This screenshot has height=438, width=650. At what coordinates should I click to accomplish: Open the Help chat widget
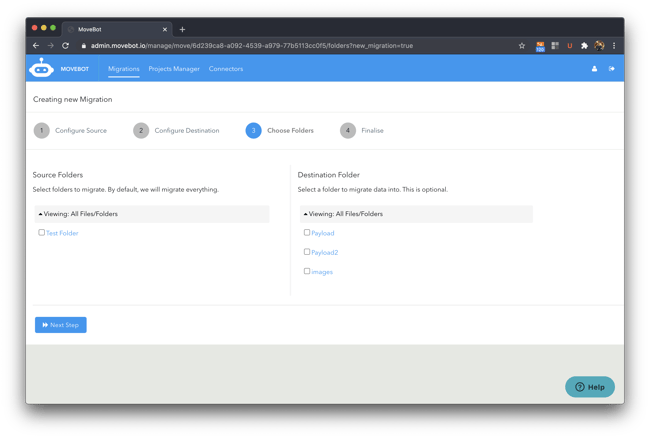pos(590,387)
